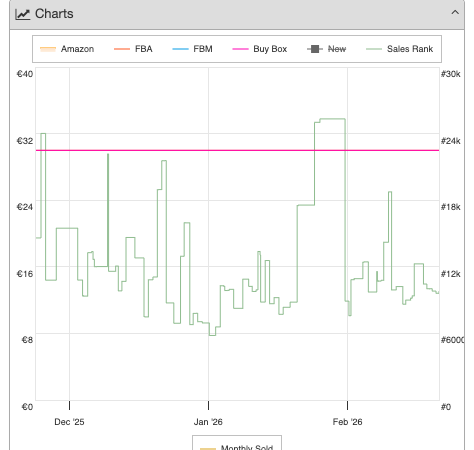The image size is (474, 450).
Task: Click the Jan '26 axis label
Action: click(x=208, y=422)
